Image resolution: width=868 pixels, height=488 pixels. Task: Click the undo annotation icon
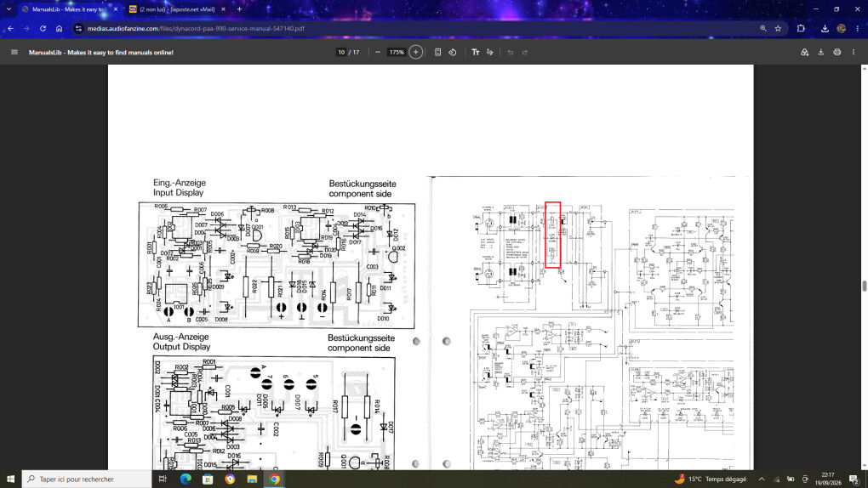511,52
